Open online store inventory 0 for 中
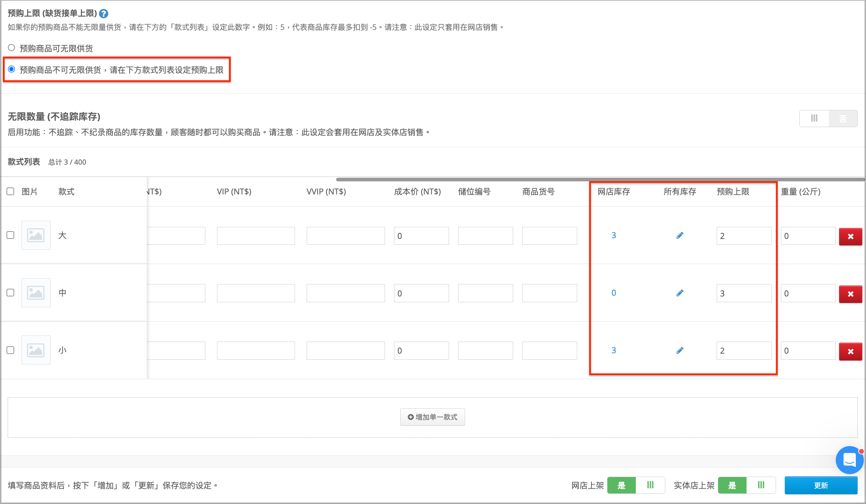 click(x=614, y=293)
